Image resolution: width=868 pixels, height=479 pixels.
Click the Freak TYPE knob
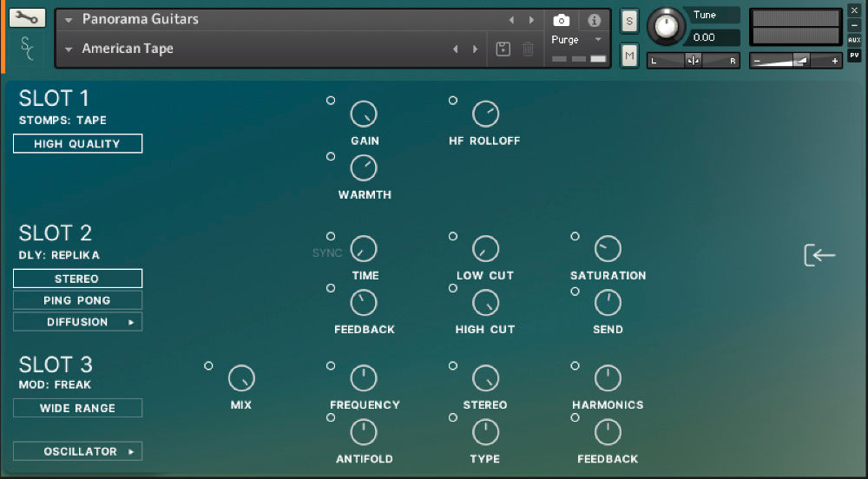(x=485, y=432)
